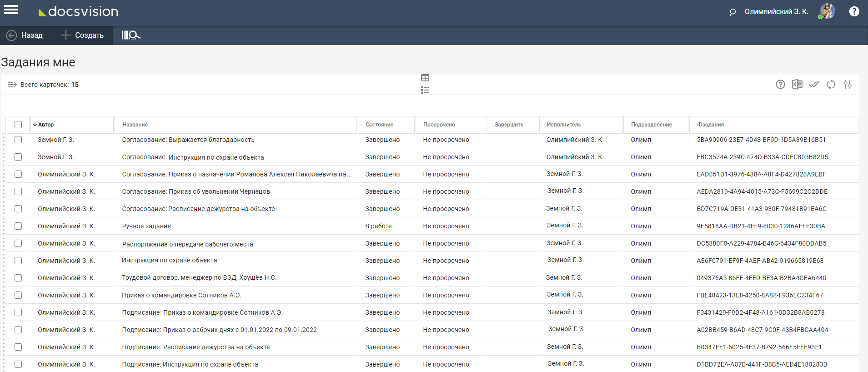
Task: Select checkbox for 'Согласование: Выражается благодарность'
Action: pyautogui.click(x=18, y=140)
